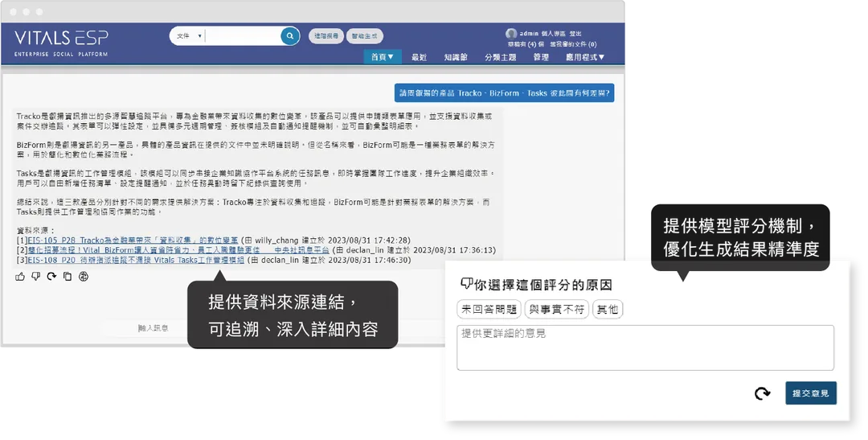Click the 進階搜尋 button
The width and height of the screenshot is (868, 440).
click(x=326, y=36)
